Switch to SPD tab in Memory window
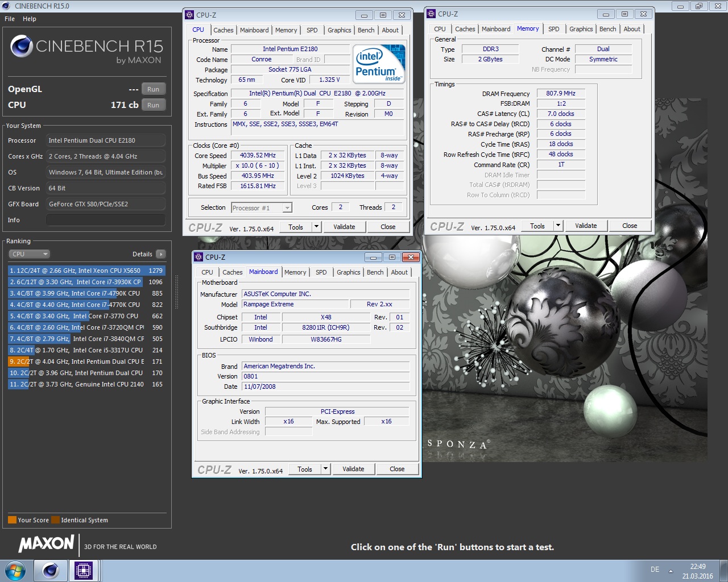Screen dimensions: 728x582 coord(554,29)
